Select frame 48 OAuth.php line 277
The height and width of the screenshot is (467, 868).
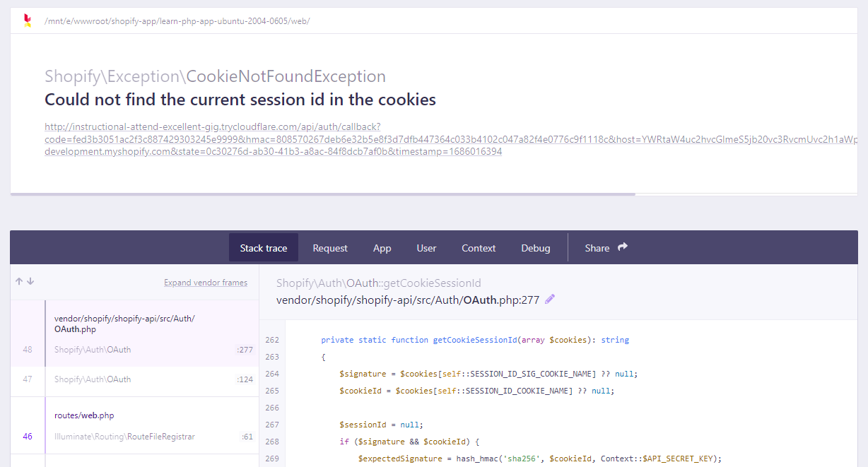[x=134, y=333]
